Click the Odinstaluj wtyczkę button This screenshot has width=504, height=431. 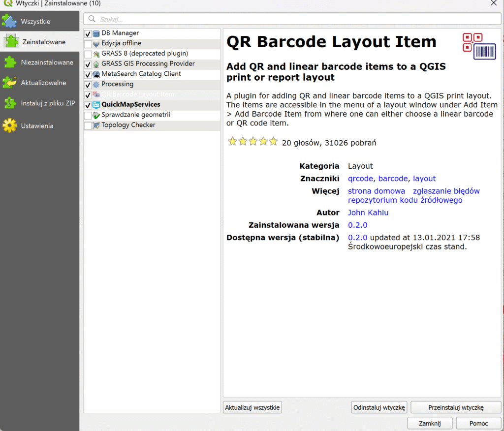379,407
